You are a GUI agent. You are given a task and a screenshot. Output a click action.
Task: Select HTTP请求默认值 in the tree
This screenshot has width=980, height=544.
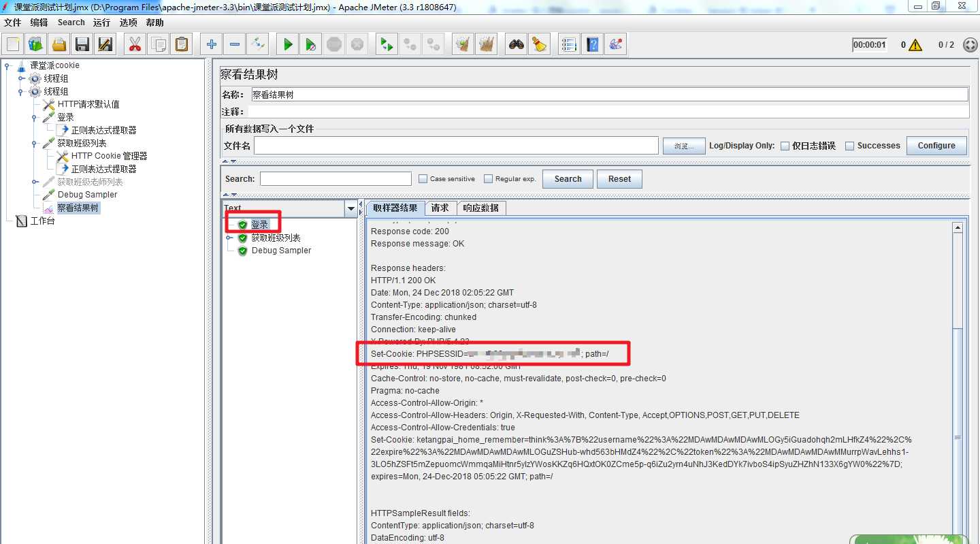coord(88,104)
